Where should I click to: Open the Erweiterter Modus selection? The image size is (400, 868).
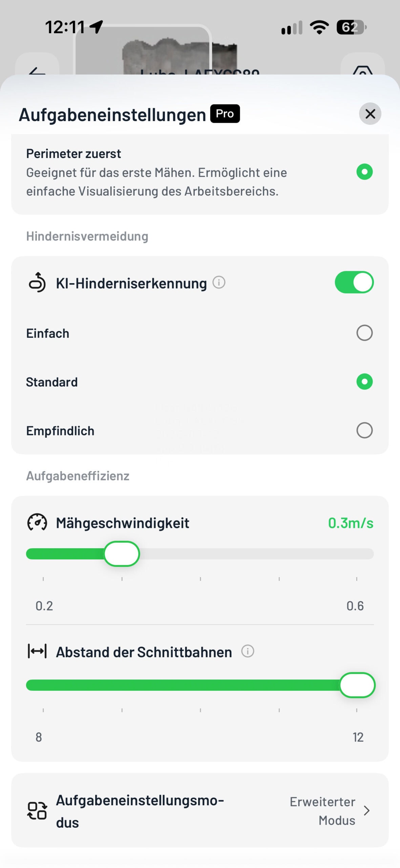322,811
